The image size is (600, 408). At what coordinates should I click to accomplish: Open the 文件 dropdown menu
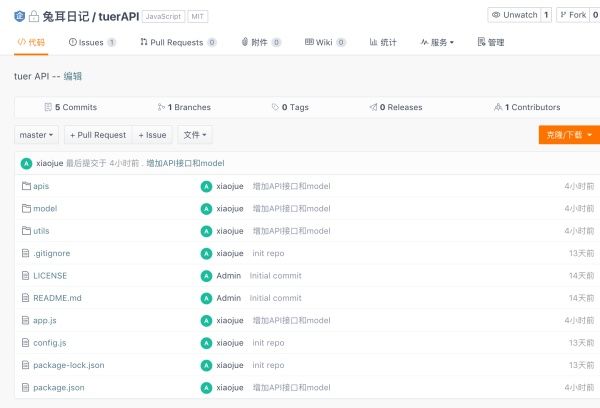point(195,135)
